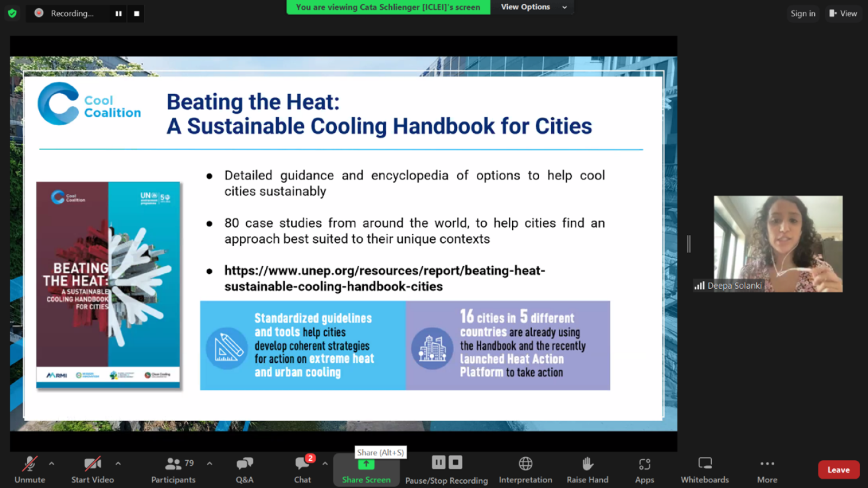The height and width of the screenshot is (488, 868).
Task: Click the Beating the Heat book cover
Action: (108, 285)
